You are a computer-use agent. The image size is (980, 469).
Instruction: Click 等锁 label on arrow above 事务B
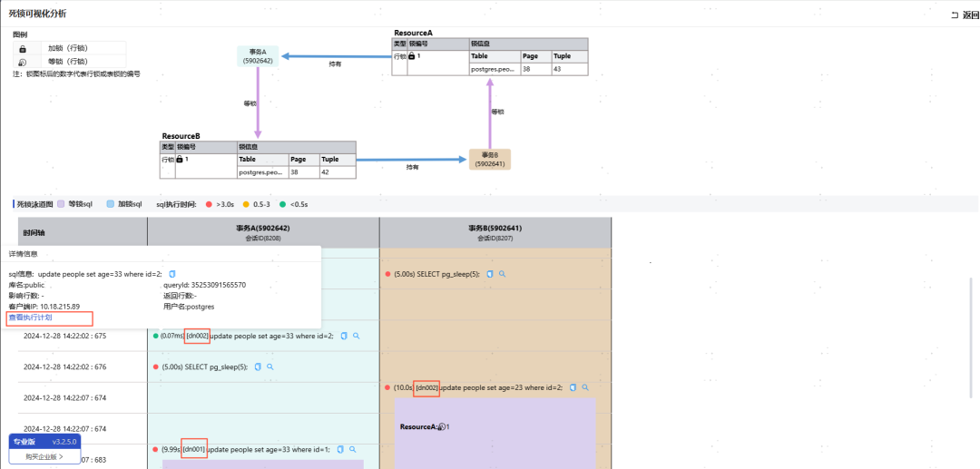point(497,112)
